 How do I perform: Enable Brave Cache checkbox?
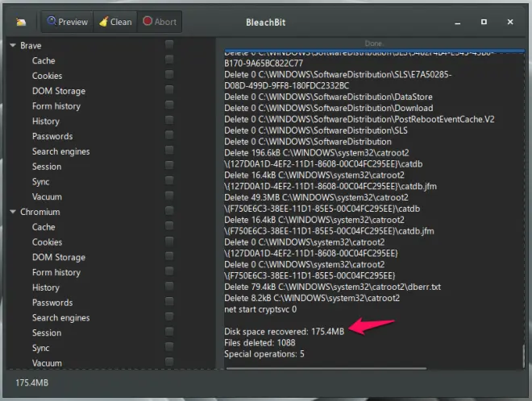169,60
